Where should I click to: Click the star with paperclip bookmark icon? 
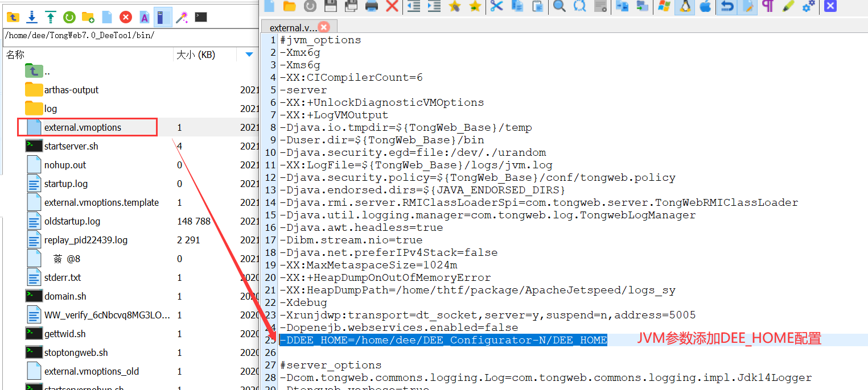(x=454, y=6)
